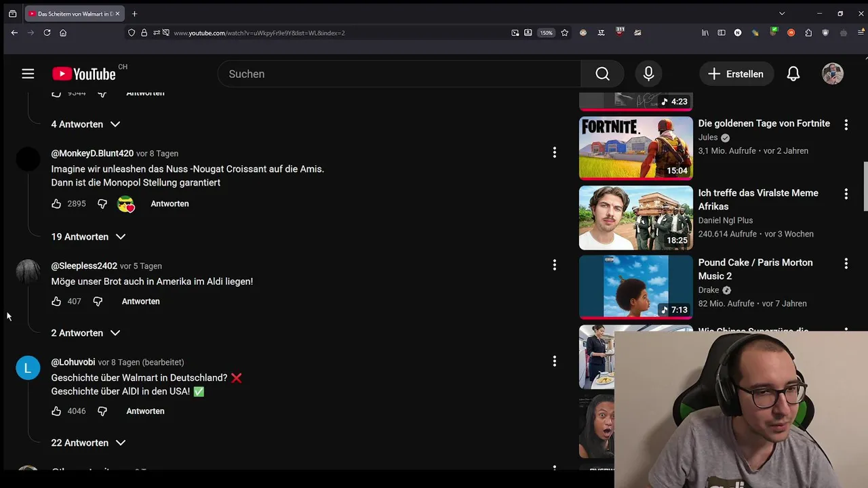Dislike the @Sleepless2402 comment

click(98, 301)
